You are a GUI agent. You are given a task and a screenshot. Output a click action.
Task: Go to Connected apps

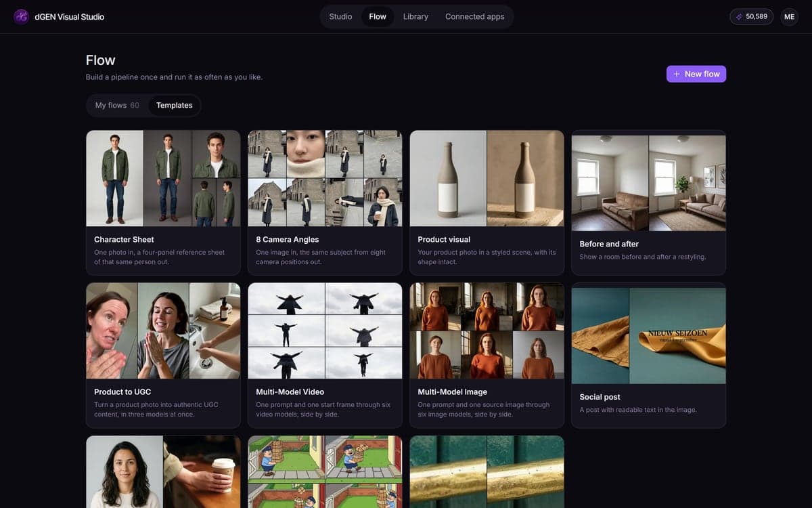(474, 16)
